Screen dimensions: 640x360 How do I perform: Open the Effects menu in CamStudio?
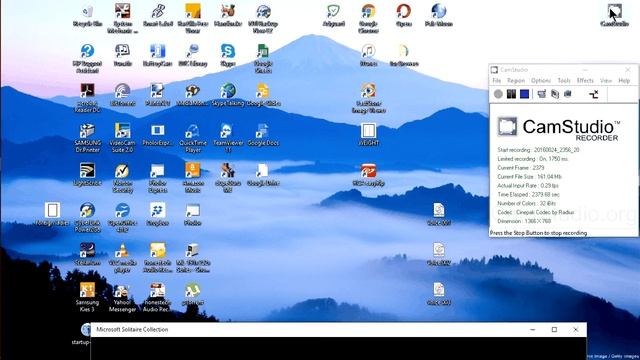coord(585,80)
